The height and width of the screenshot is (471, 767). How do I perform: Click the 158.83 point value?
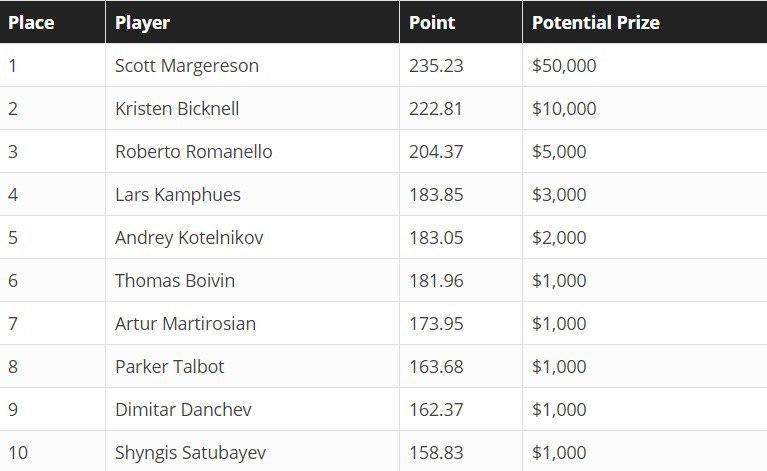[436, 453]
